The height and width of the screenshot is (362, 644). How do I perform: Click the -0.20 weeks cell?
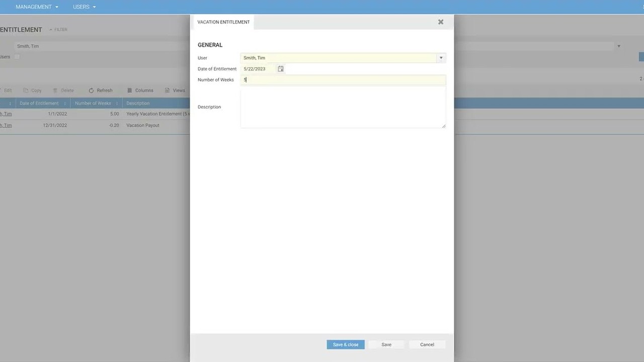114,126
